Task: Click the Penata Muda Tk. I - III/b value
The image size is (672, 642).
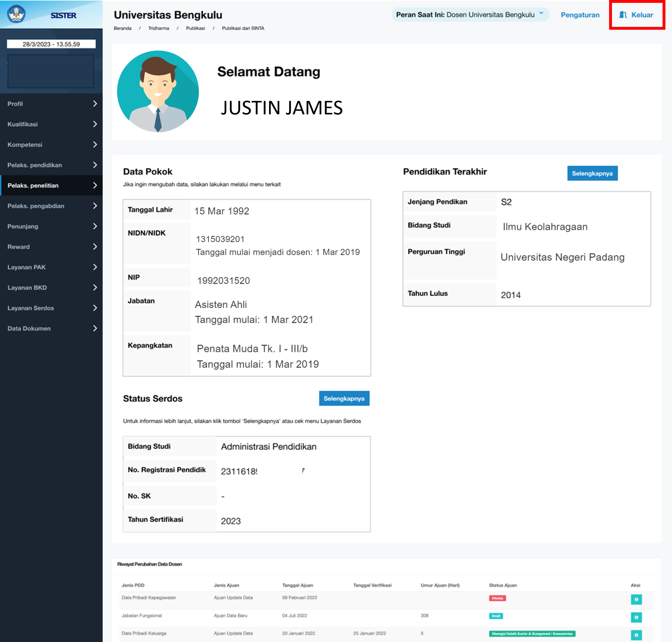Action: [252, 349]
